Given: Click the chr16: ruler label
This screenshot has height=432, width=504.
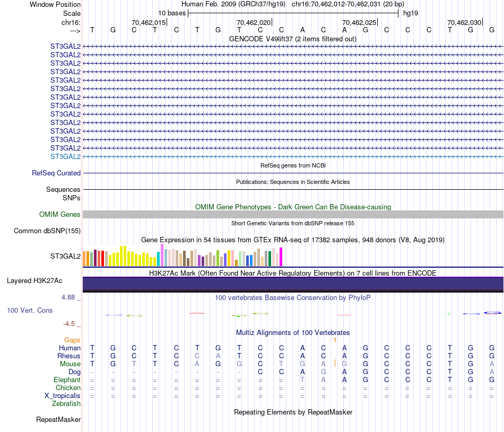Looking at the screenshot, I should 71,22.
